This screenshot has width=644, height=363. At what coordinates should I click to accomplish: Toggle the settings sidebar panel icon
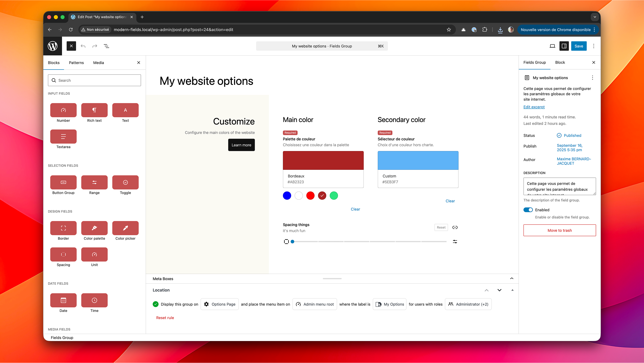click(564, 46)
